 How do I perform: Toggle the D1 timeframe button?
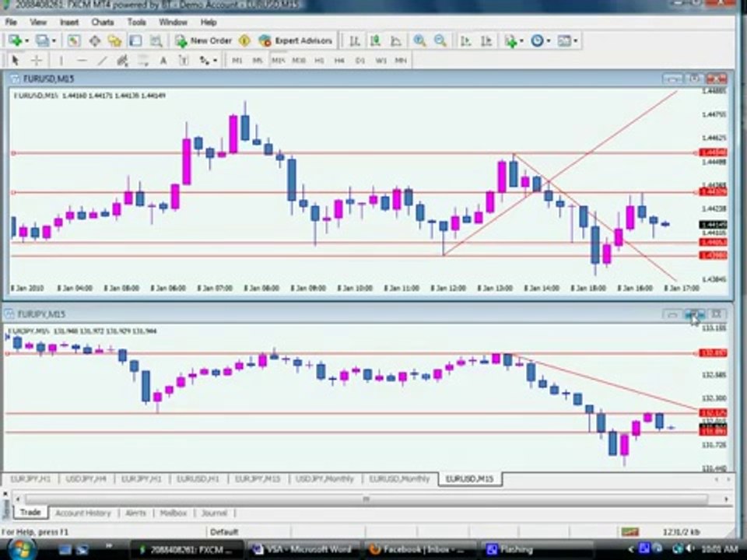point(360,61)
